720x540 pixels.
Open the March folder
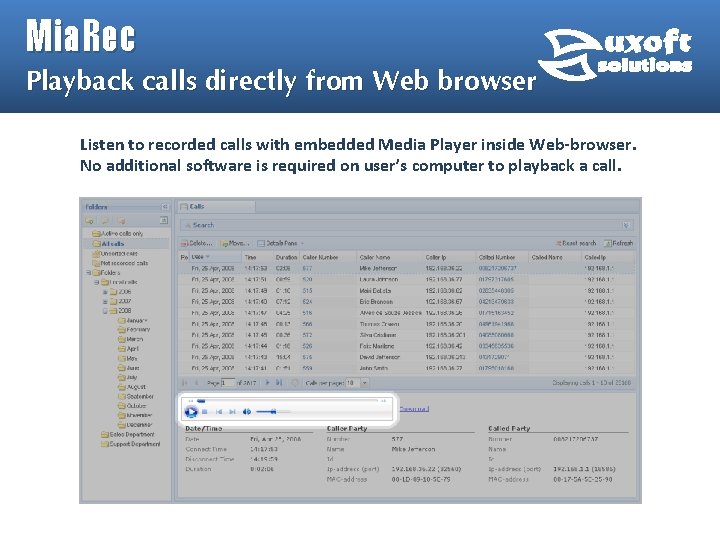pyautogui.click(x=130, y=339)
